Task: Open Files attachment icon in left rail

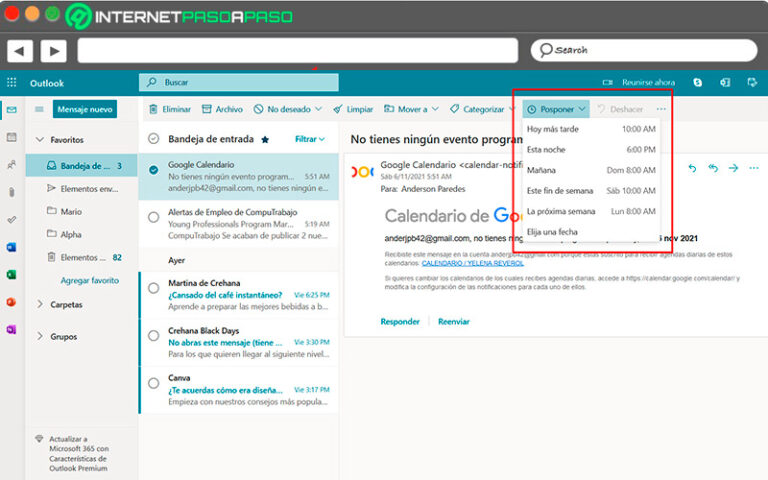Action: [12, 192]
